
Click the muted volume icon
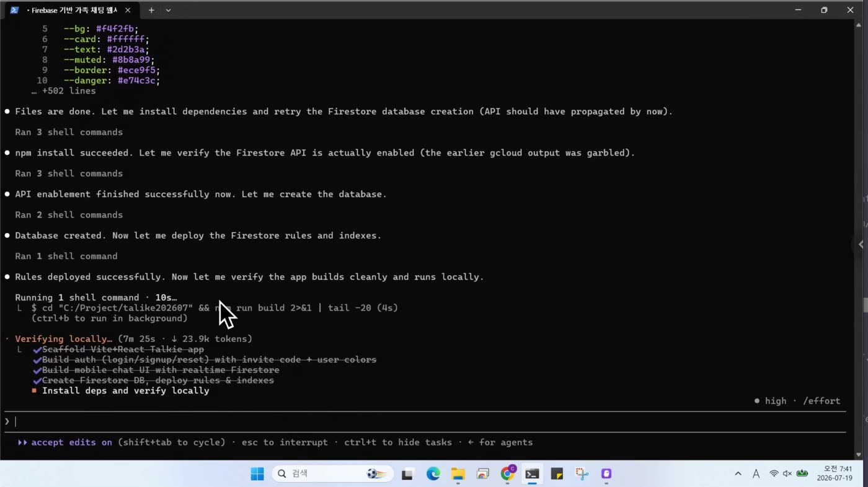pos(787,474)
